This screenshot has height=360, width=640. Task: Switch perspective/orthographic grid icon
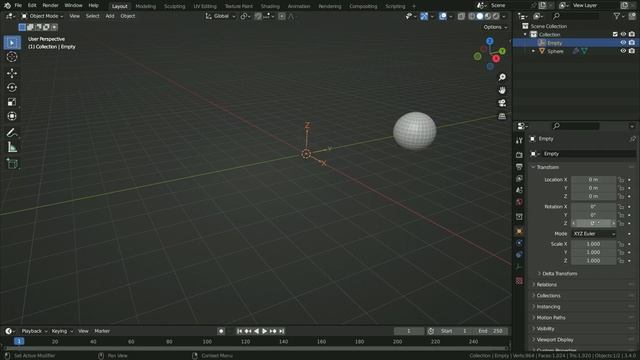point(502,116)
